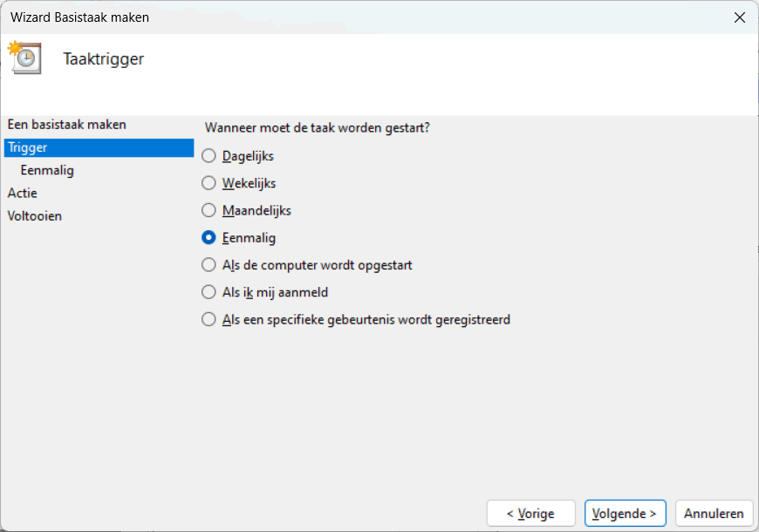Open the Voltooien step in sidebar
759x532 pixels.
(35, 215)
